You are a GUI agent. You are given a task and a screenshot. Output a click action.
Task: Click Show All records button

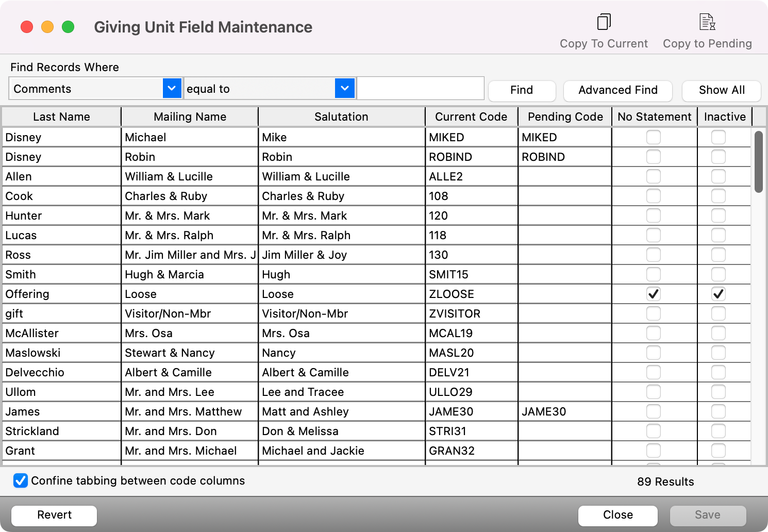point(721,90)
